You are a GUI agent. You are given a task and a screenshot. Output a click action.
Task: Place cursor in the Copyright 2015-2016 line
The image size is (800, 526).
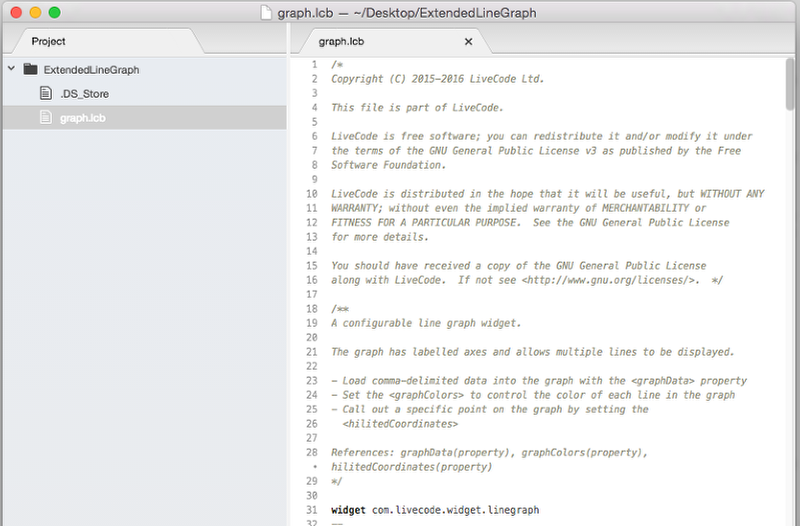click(x=437, y=79)
